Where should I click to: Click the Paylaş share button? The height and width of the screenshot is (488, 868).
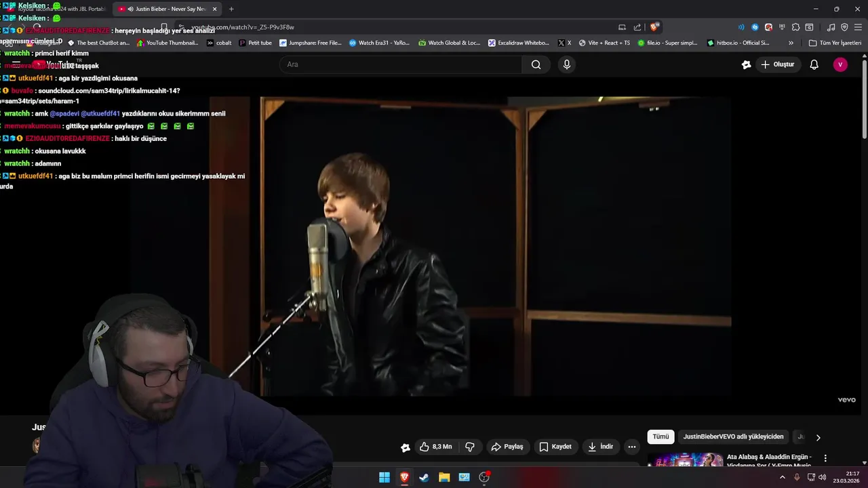pos(507,447)
